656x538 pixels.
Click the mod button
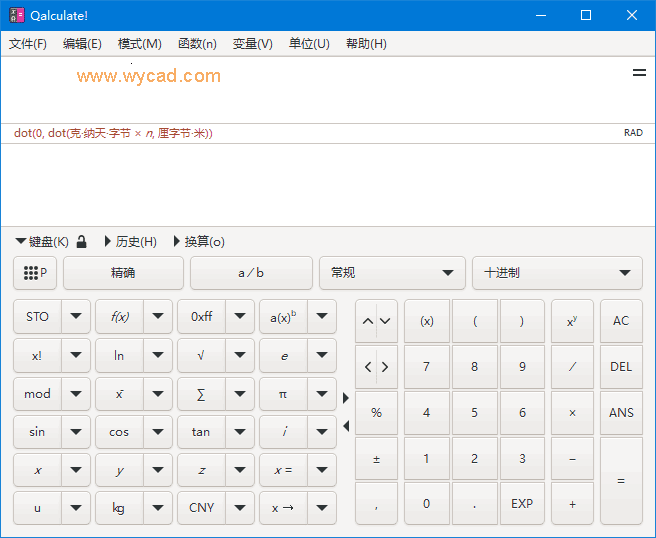[x=37, y=394]
